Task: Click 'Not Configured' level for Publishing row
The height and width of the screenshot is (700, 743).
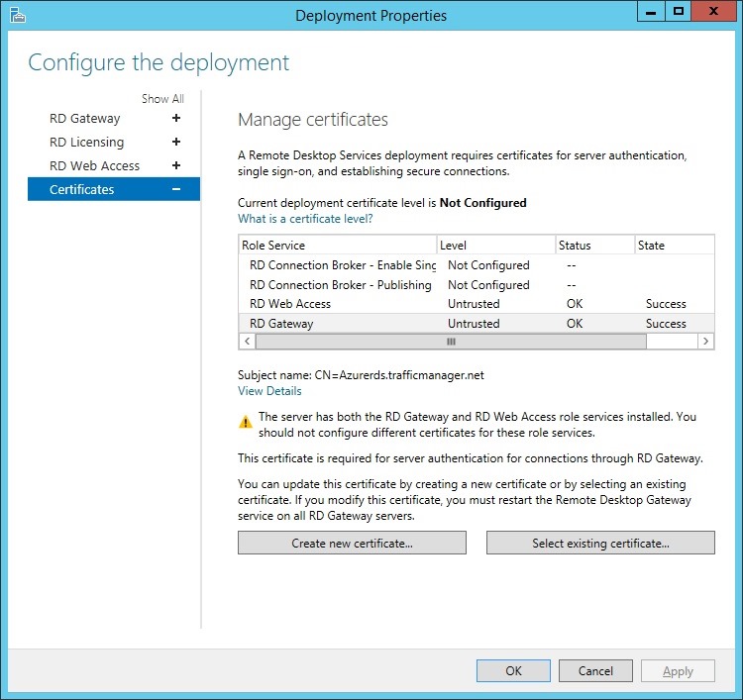Action: 488,284
